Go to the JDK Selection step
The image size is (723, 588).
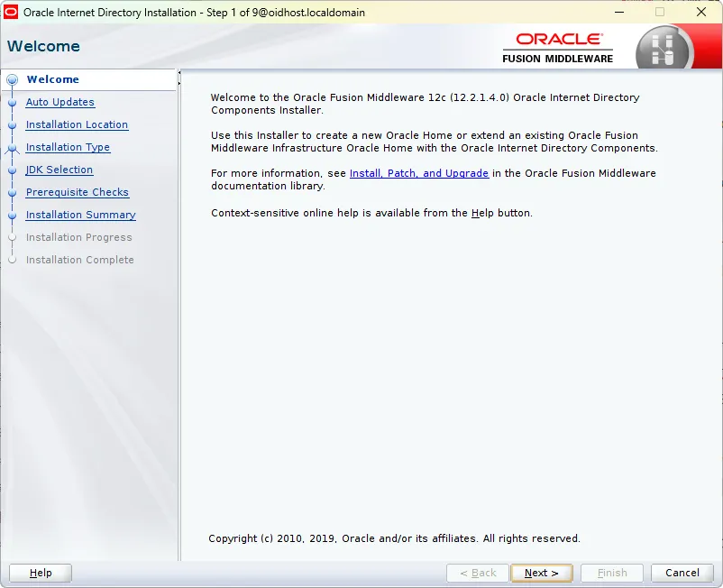tap(59, 170)
